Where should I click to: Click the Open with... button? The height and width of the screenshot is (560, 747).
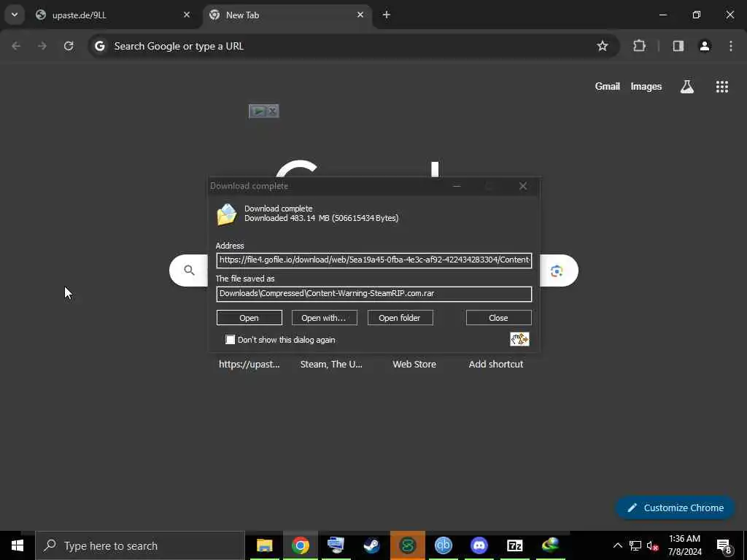(324, 318)
